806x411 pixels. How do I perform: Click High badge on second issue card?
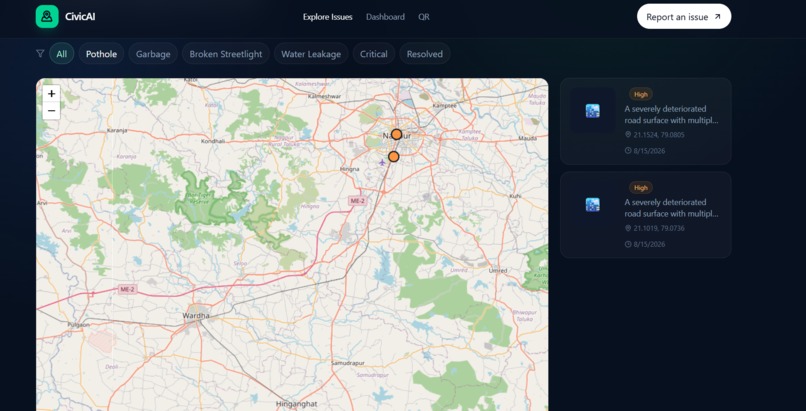tap(641, 188)
